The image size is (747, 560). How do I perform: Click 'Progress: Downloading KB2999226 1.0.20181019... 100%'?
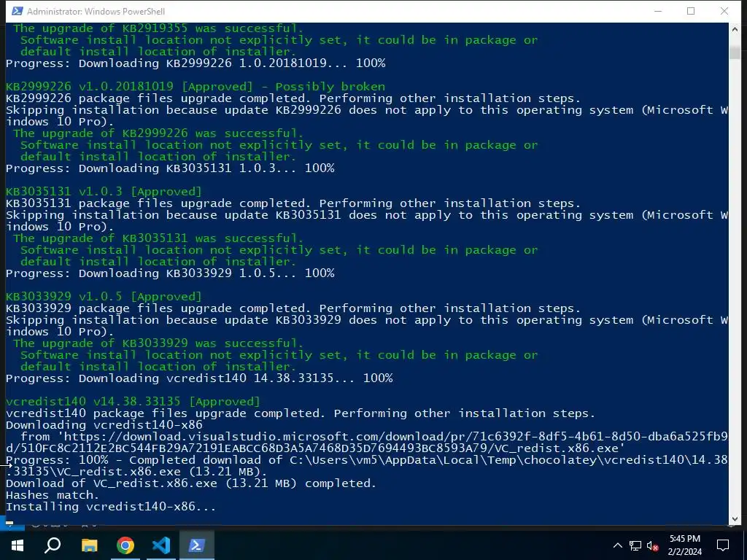point(196,63)
